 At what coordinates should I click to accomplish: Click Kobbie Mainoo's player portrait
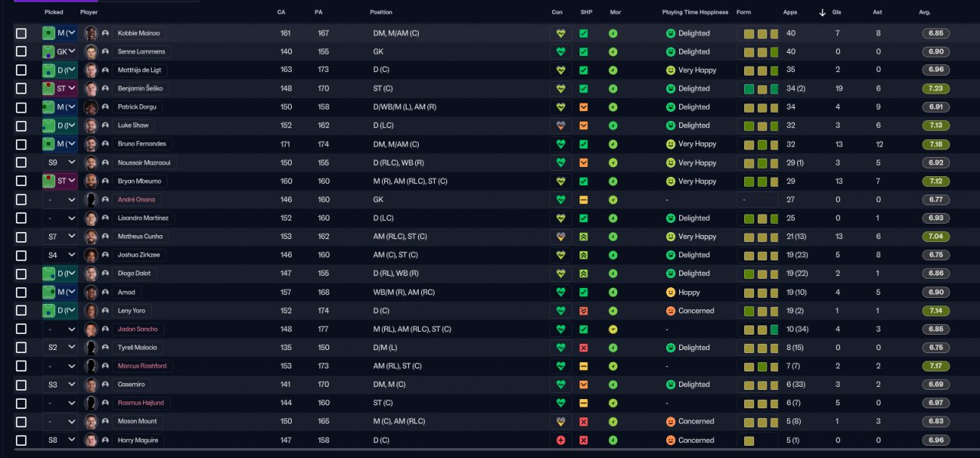[91, 34]
